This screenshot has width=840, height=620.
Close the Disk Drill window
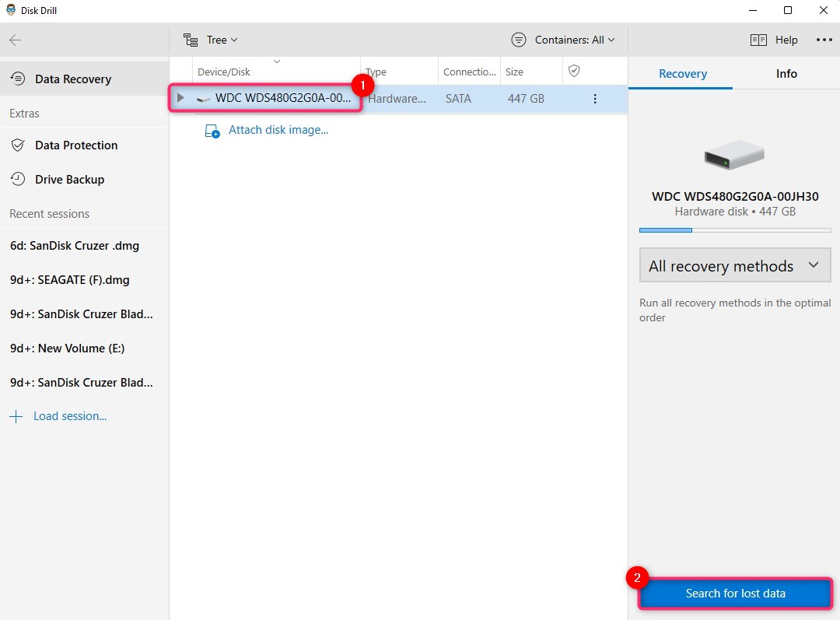[824, 10]
